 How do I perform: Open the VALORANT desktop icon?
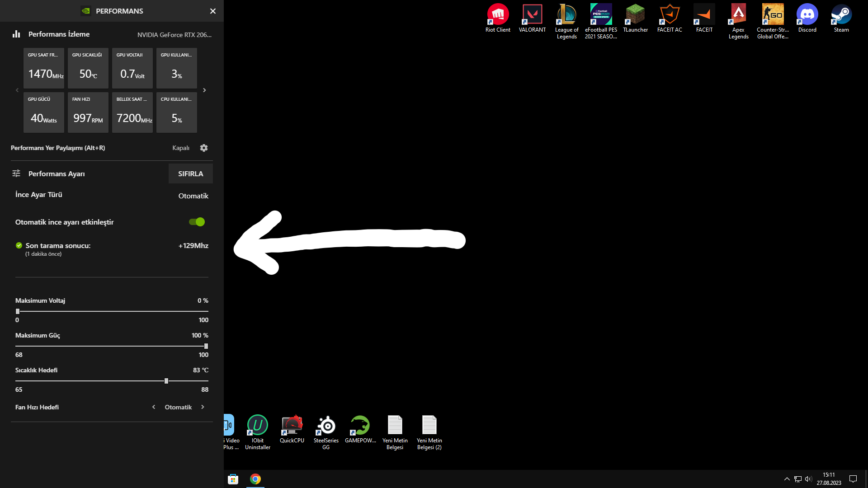tap(532, 15)
